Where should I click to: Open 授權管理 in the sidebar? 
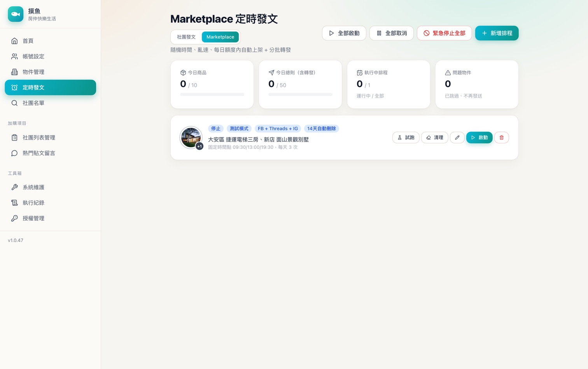point(51,218)
